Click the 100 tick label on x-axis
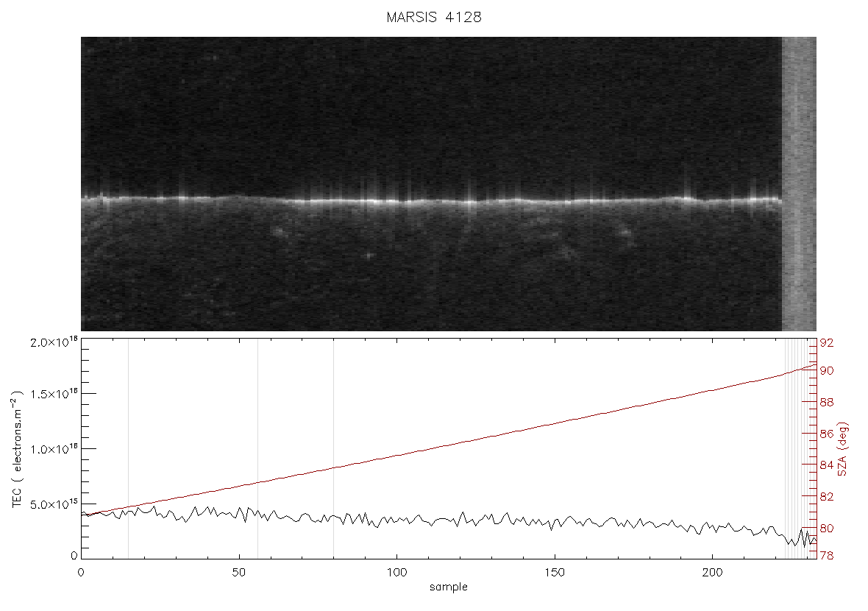Image resolution: width=868 pixels, height=611 pixels. click(397, 572)
